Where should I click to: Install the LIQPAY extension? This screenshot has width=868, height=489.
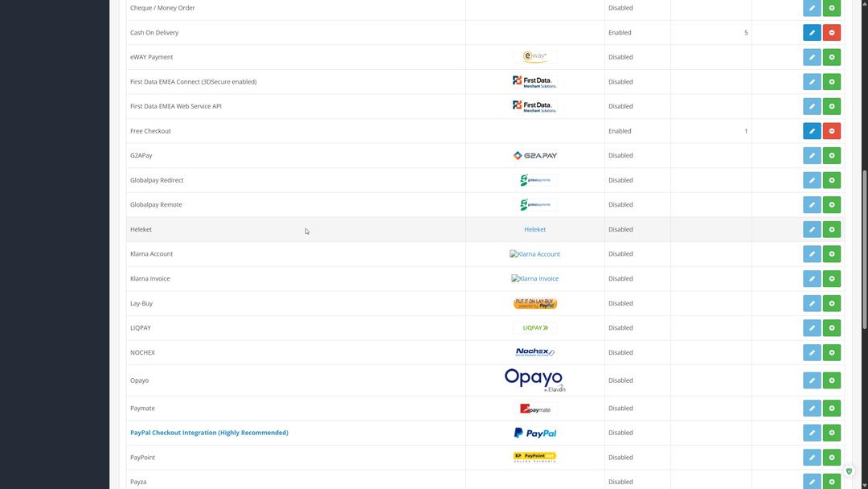(832, 328)
